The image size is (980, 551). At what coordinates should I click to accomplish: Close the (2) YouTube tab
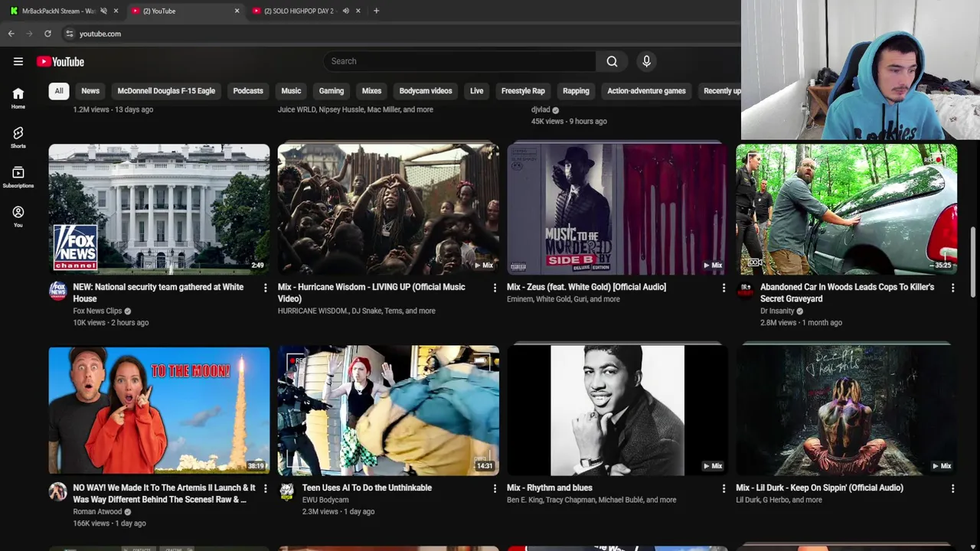point(237,11)
